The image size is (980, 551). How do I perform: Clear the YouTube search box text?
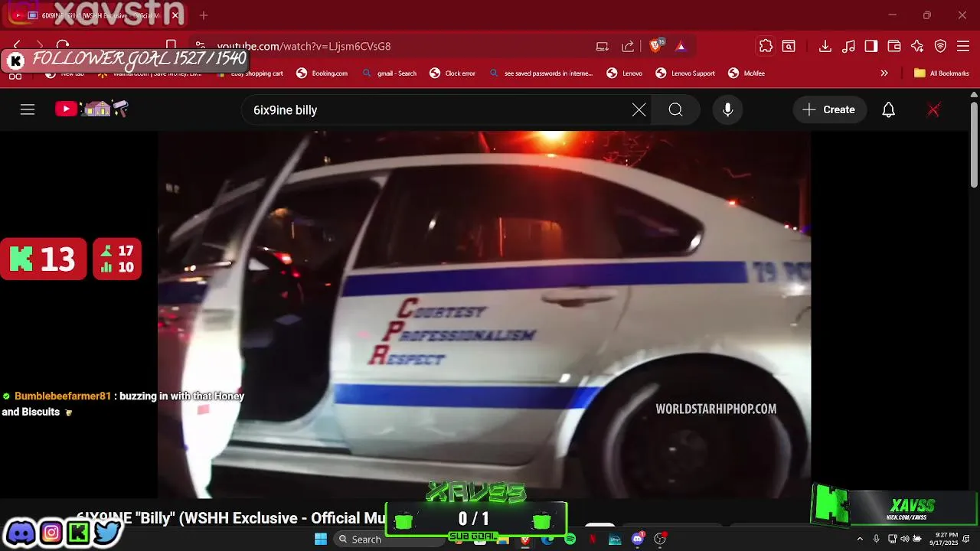(x=639, y=109)
